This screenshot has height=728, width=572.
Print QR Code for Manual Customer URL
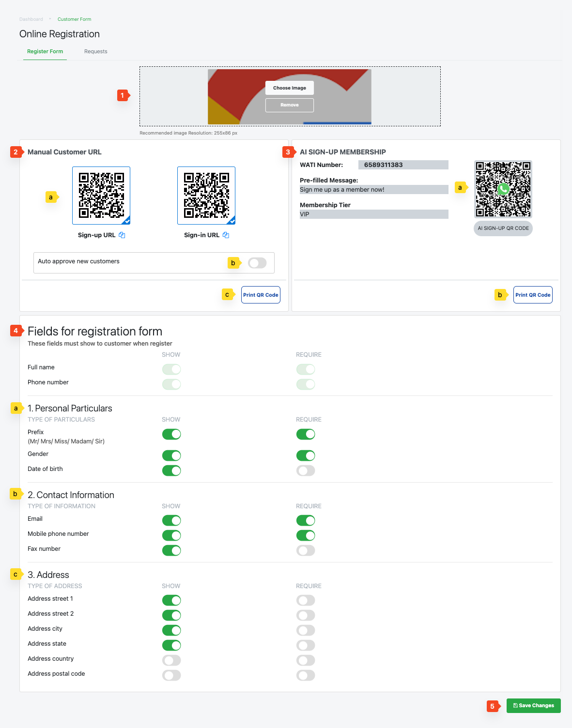pos(261,295)
